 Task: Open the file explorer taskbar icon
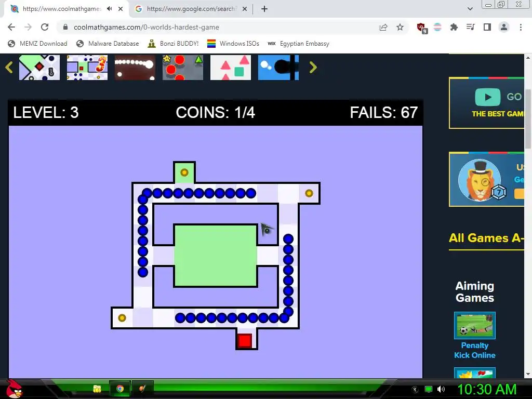tap(97, 389)
